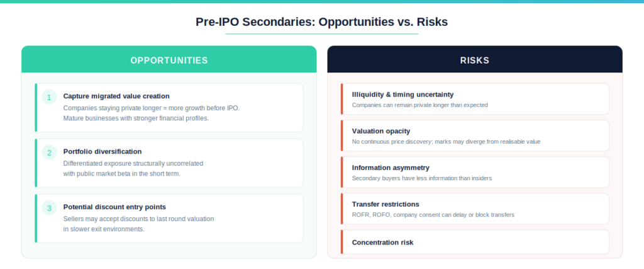Click the number 2 circle badge
The height and width of the screenshot is (269, 644).
(50, 152)
